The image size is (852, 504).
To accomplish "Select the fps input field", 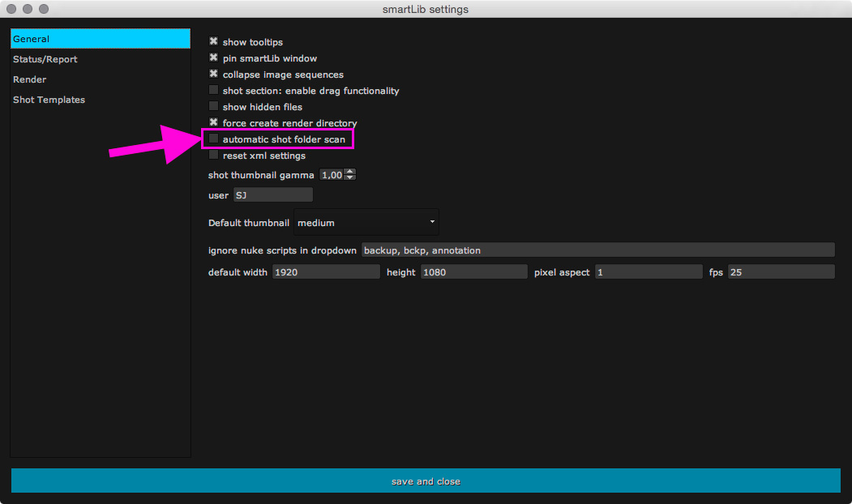I will click(781, 272).
